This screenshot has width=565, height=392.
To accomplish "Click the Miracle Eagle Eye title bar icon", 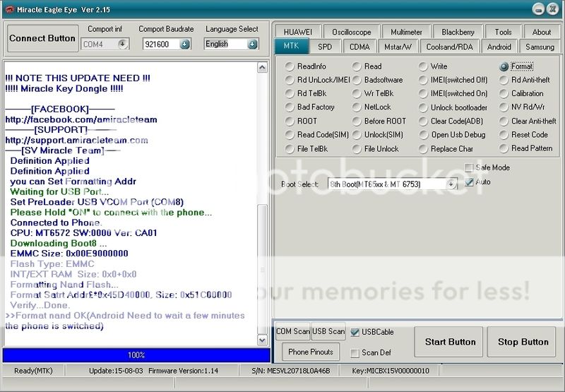I will [x=8, y=9].
